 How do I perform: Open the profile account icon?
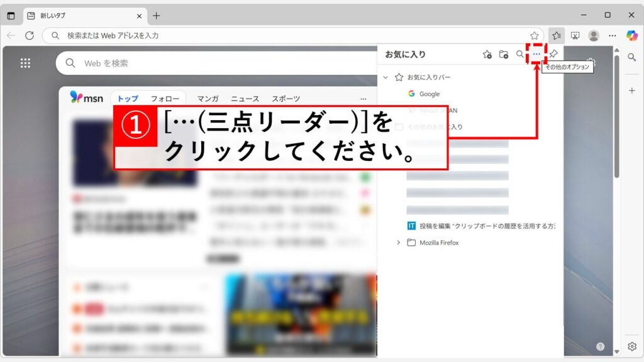click(594, 36)
